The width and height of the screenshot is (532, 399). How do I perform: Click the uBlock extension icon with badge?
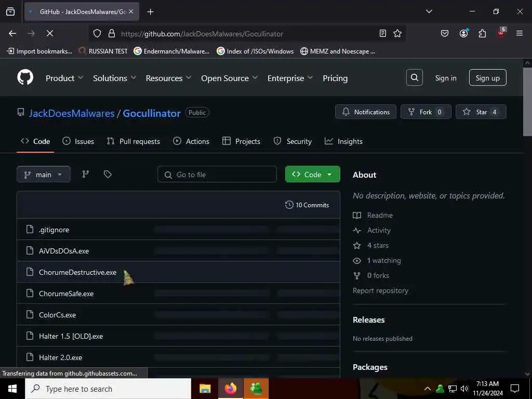pos(501,33)
